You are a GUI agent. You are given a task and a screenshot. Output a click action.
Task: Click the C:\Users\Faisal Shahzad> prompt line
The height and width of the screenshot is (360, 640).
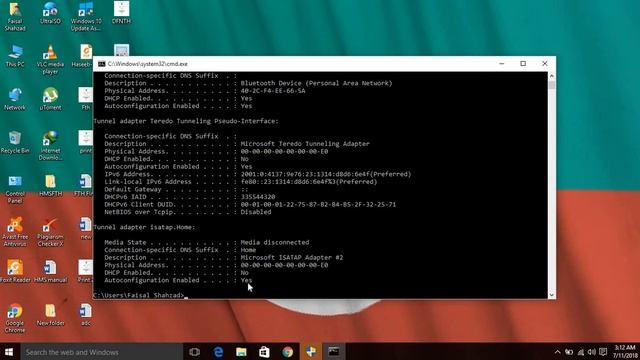[139, 295]
